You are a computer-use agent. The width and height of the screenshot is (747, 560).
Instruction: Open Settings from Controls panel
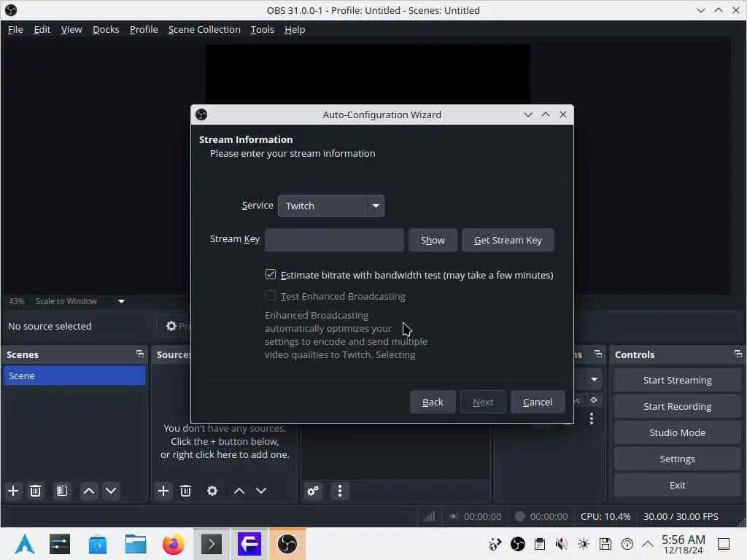click(678, 459)
